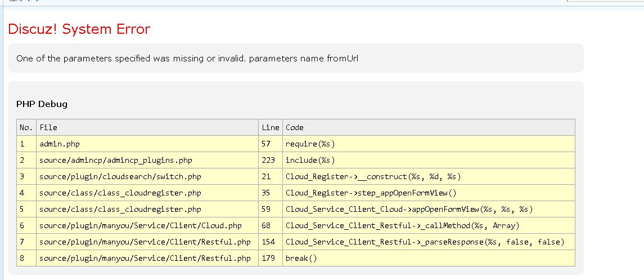This screenshot has width=644, height=280.
Task: Click the break() code cell
Action: pos(429,258)
